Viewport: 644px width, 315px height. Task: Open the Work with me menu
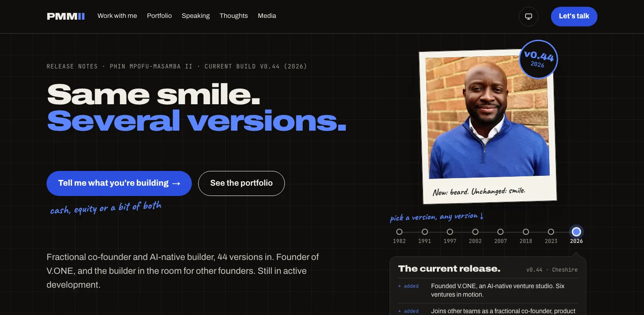click(x=117, y=16)
